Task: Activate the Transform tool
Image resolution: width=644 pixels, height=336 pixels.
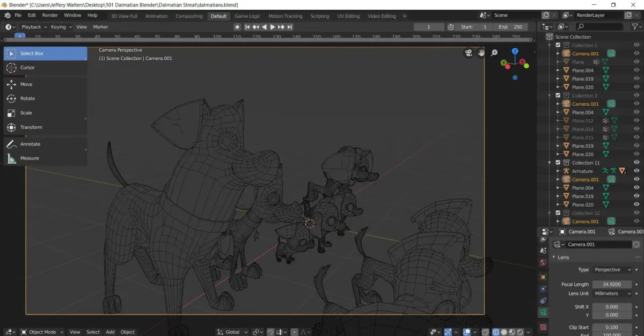Action: point(45,127)
